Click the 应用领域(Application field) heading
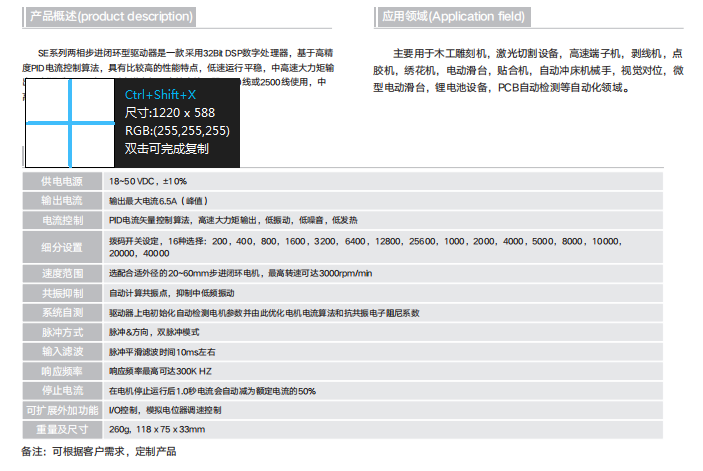Image resolution: width=703 pixels, height=471 pixels. (x=454, y=17)
